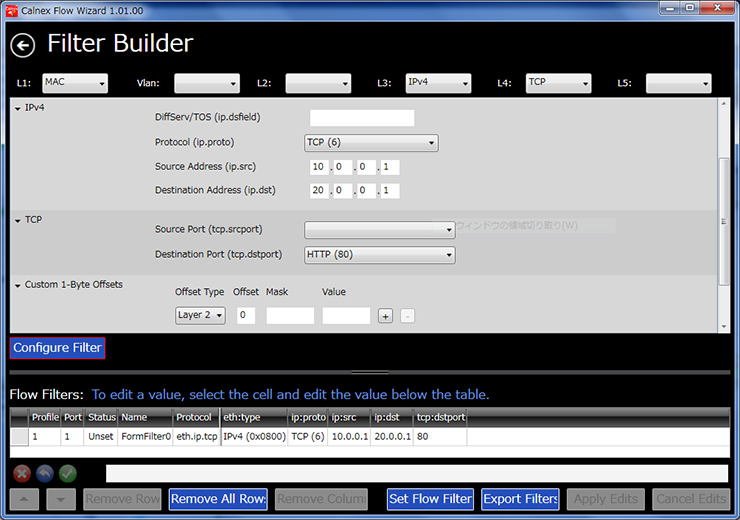Click the Remove Row button
The width and height of the screenshot is (740, 520).
click(x=122, y=499)
